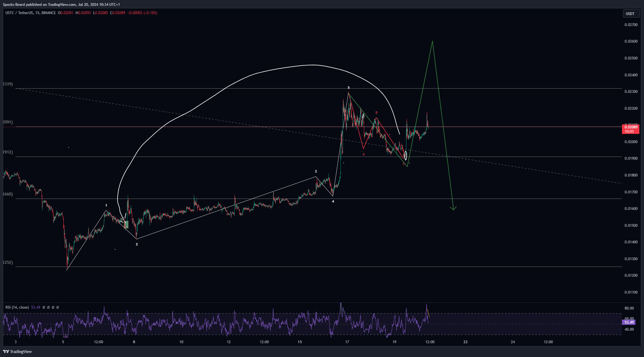Click the red corrective wave label B

click(x=376, y=113)
